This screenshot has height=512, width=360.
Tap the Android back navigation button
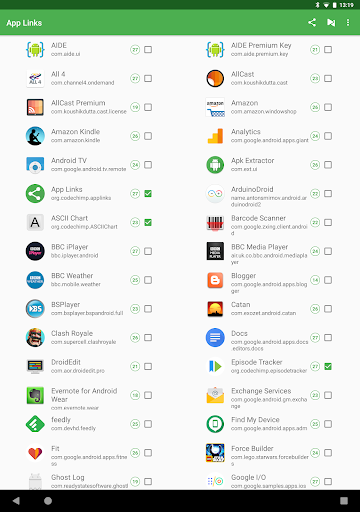click(16, 501)
